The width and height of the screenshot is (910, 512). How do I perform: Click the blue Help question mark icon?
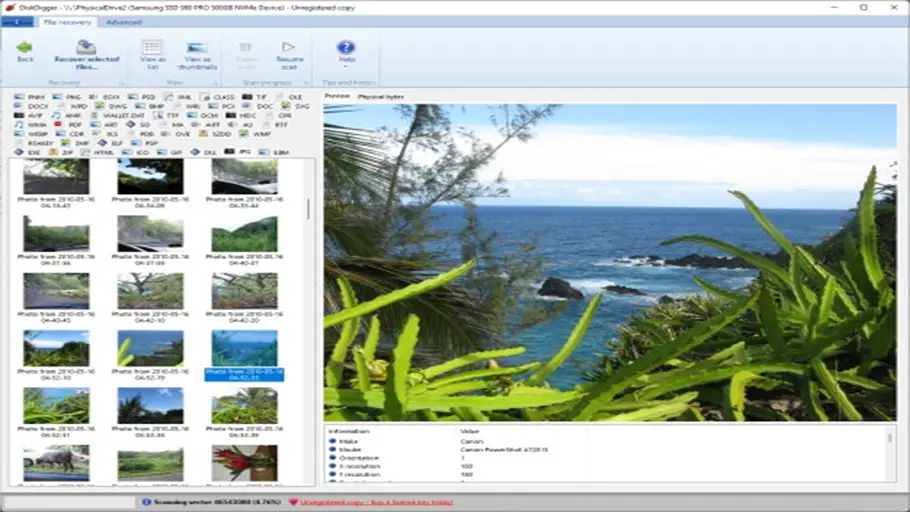tap(346, 46)
